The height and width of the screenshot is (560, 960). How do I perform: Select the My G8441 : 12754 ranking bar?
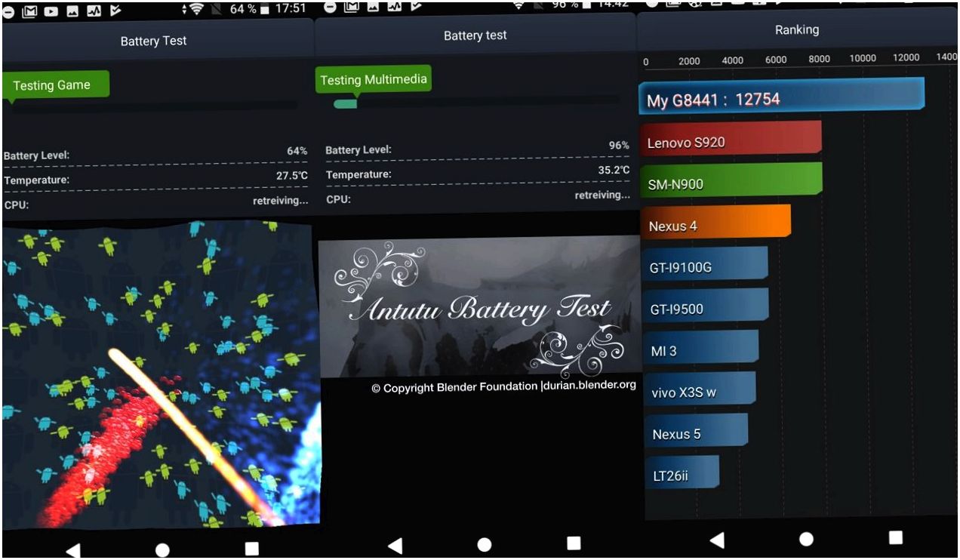(782, 97)
